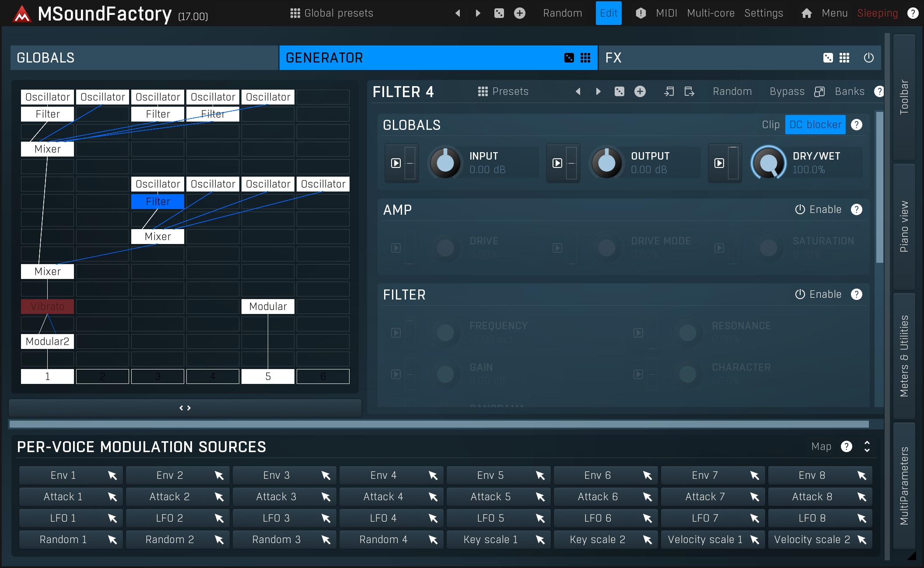Screen dimensions: 924x568
Task: Click the DRY/WET knob
Action: [x=768, y=163]
